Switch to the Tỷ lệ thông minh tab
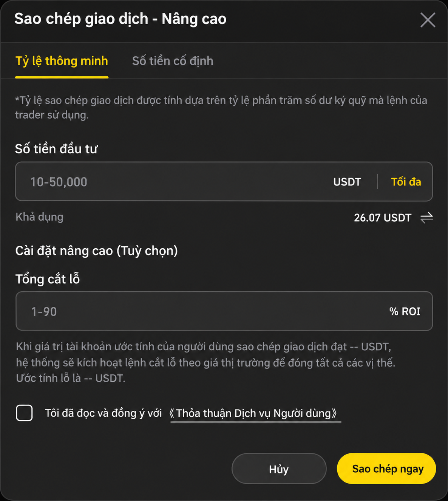This screenshot has width=448, height=501. 62,61
